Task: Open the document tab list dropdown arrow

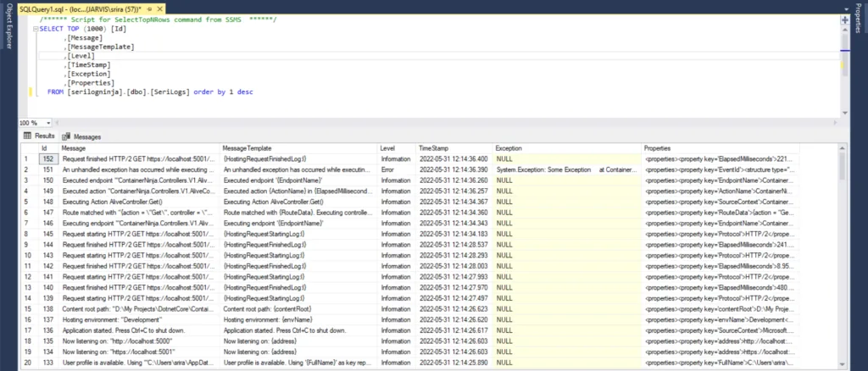Action: 846,9
